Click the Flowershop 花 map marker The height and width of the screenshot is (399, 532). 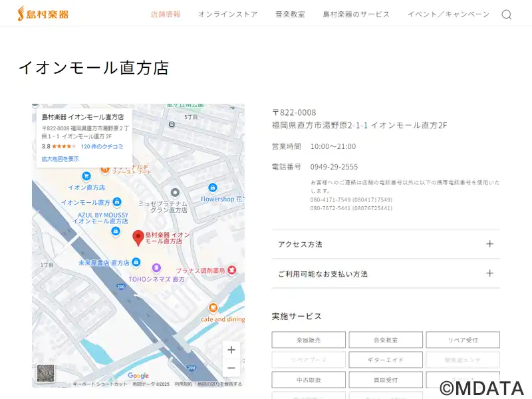212,188
